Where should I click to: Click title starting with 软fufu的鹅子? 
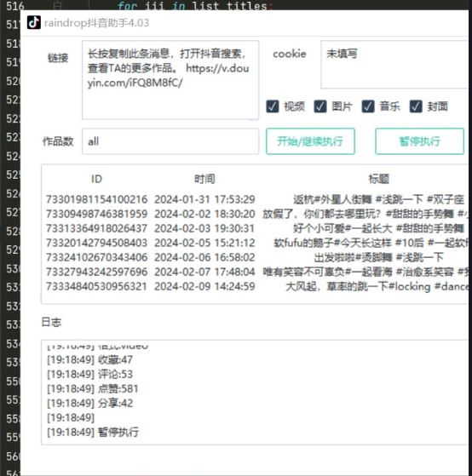click(x=371, y=243)
